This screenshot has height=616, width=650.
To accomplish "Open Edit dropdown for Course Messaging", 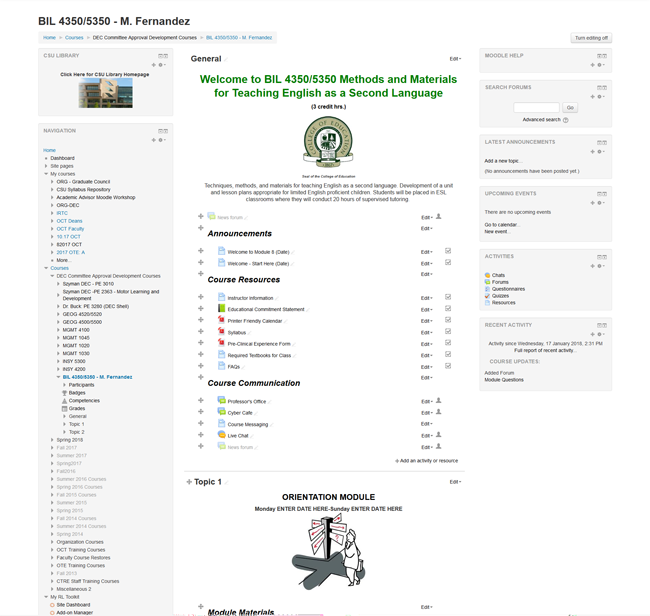I will [x=427, y=424].
